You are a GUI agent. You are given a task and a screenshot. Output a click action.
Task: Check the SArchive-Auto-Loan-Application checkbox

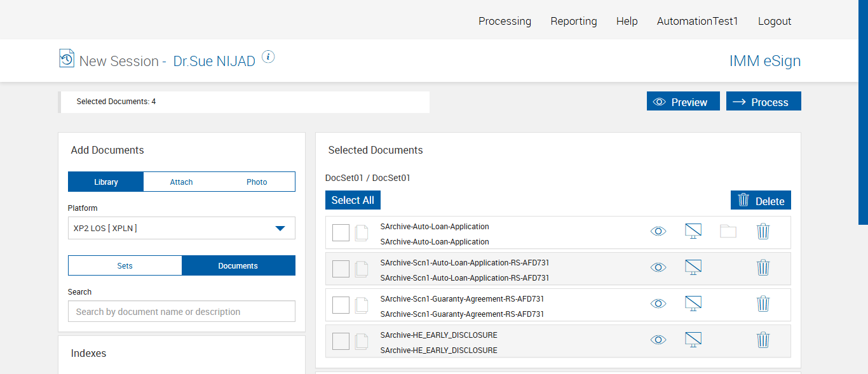coord(341,233)
